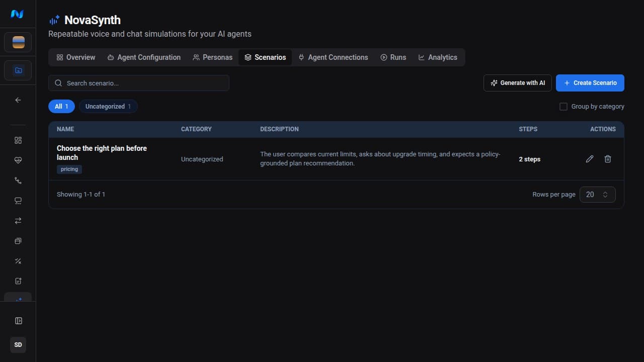Click the Create Scenario button

coord(590,83)
